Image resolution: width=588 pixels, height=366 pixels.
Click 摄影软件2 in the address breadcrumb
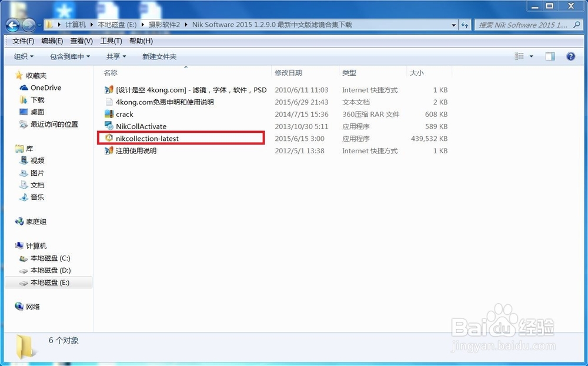(x=164, y=25)
